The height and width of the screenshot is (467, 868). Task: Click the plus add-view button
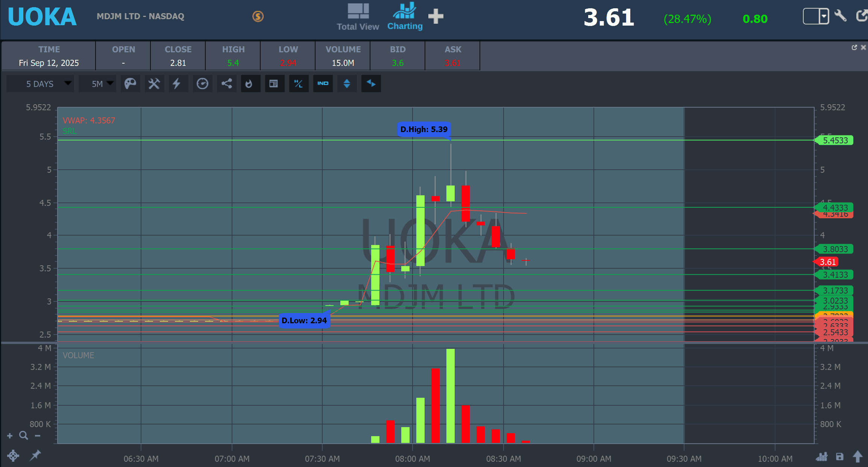436,16
